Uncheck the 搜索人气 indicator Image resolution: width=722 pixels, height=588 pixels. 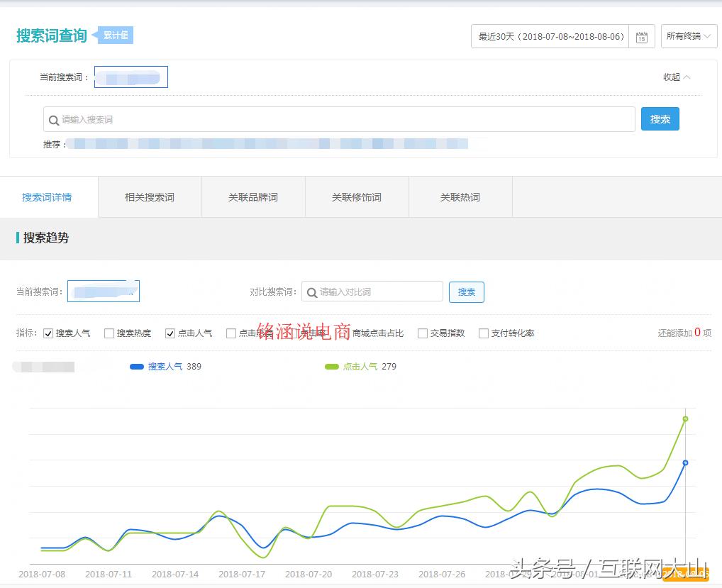tap(48, 333)
